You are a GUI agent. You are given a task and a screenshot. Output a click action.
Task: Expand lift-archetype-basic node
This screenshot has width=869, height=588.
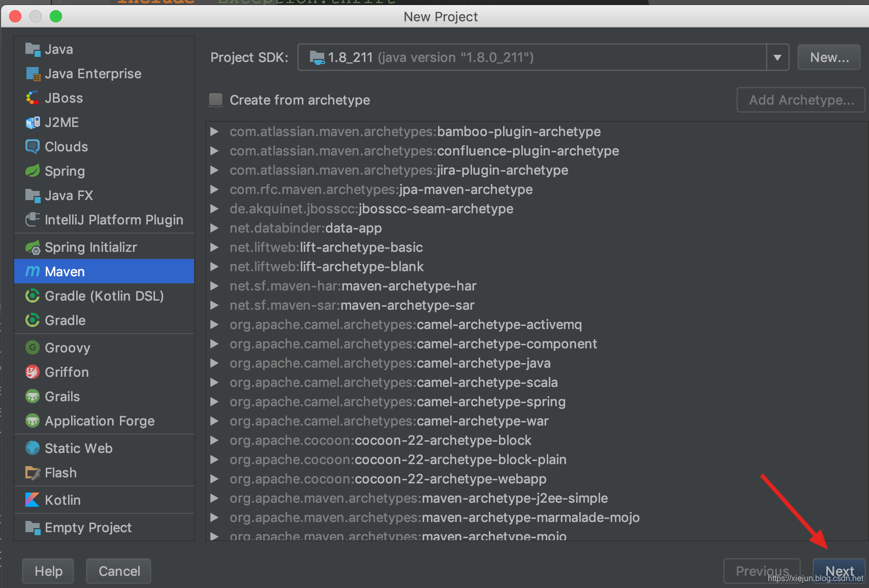[214, 247]
